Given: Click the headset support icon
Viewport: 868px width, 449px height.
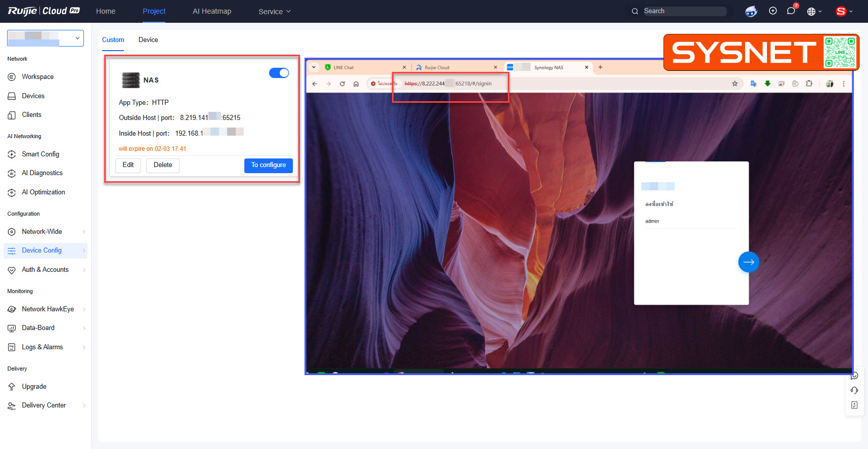Looking at the screenshot, I should point(854,390).
